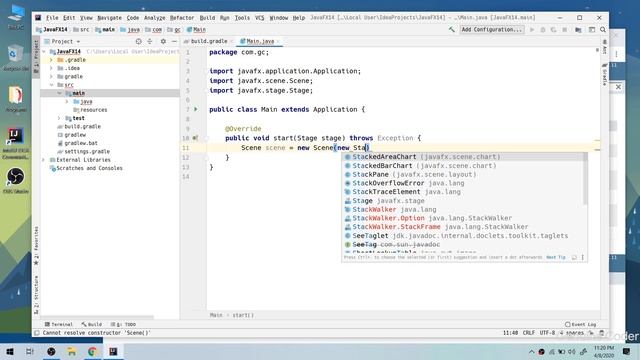Image resolution: width=640 pixels, height=360 pixels.
Task: Open the Navigate menu
Action: pos(109,18)
